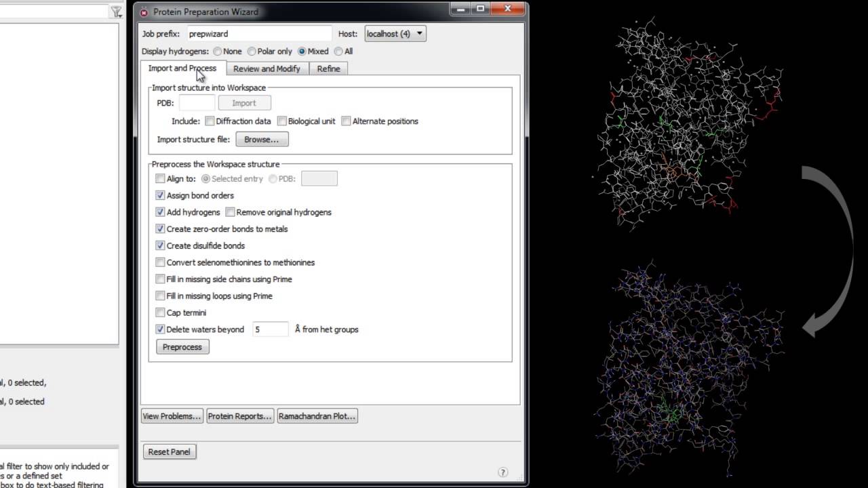868x488 pixels.
Task: Enable the Biological unit checkbox
Action: click(282, 121)
